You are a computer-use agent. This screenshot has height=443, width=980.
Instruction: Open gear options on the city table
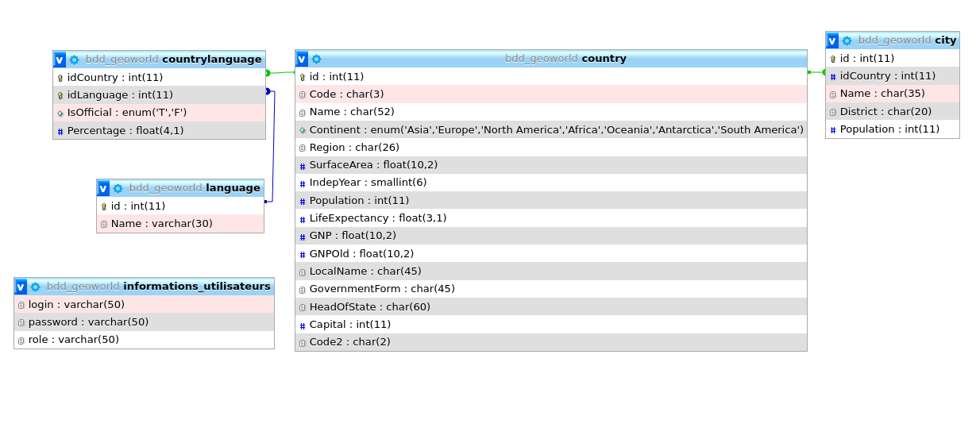pos(847,40)
